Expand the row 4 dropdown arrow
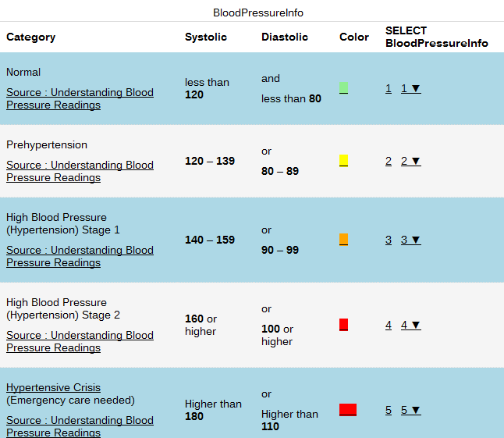This screenshot has height=438, width=504. pyautogui.click(x=411, y=326)
